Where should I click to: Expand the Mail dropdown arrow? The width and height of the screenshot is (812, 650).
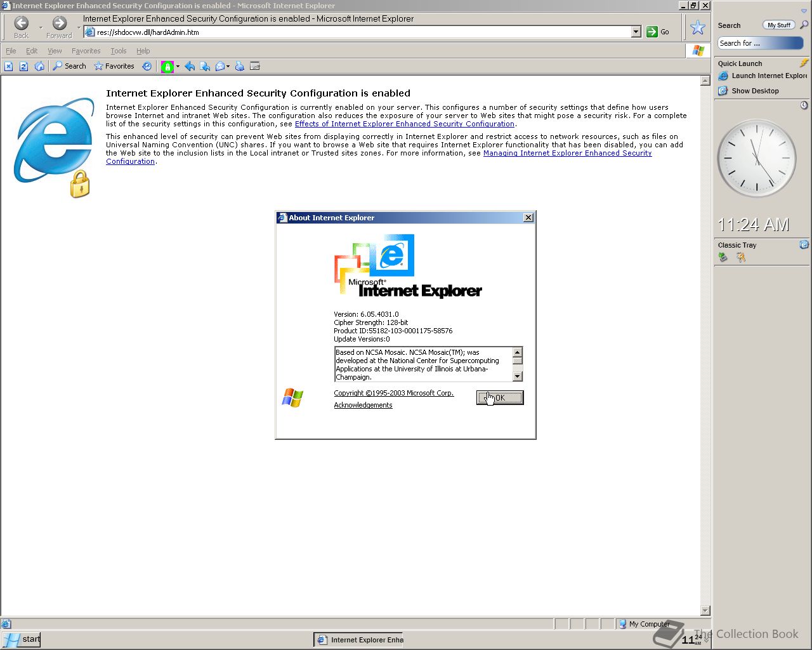coord(228,66)
